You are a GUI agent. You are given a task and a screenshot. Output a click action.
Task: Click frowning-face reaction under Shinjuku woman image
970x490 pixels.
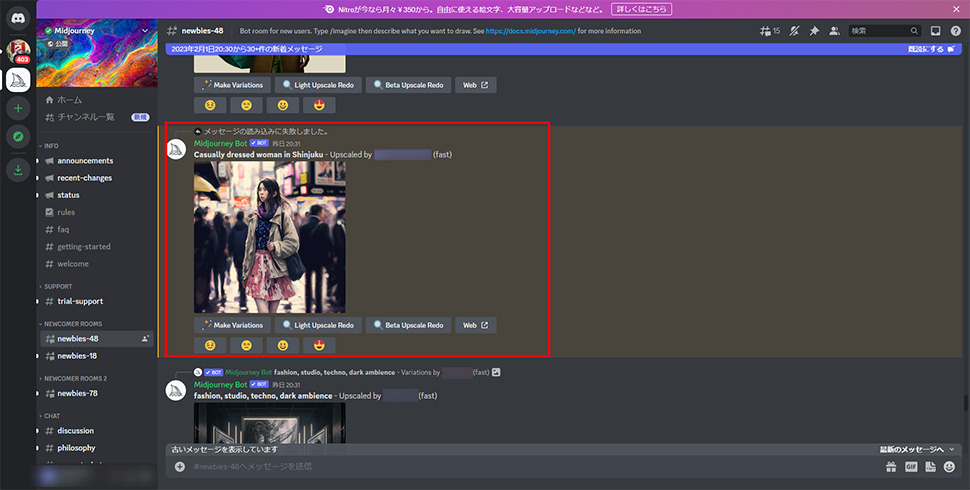246,345
